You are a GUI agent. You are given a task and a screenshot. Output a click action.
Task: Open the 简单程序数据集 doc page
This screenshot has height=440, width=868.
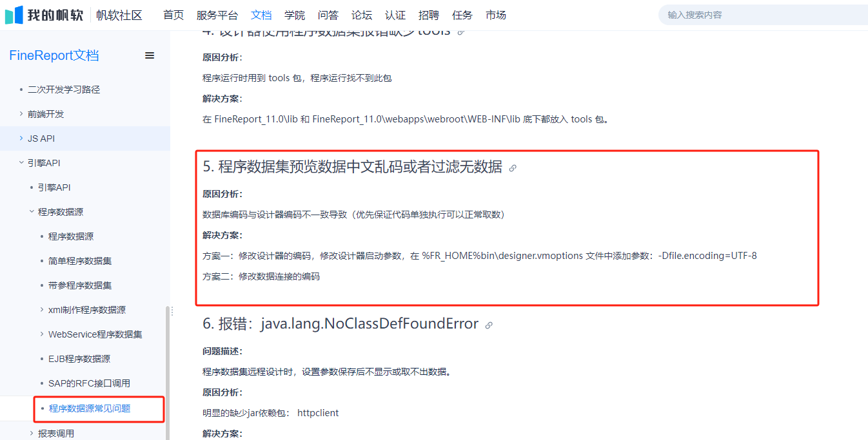[x=80, y=261]
